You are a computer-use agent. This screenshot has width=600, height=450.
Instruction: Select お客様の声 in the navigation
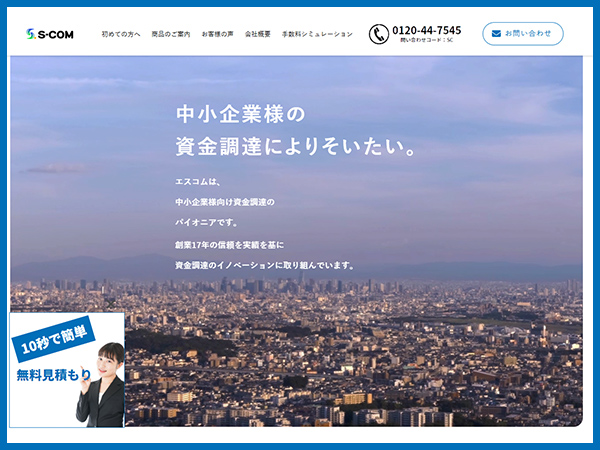[219, 34]
